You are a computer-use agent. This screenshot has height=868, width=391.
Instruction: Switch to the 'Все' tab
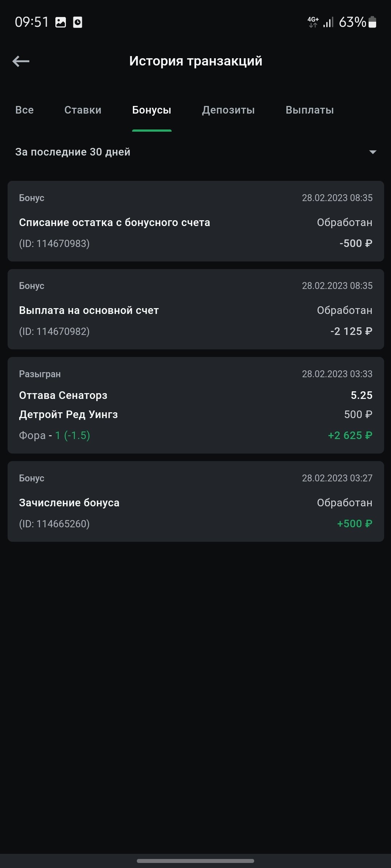pos(24,110)
